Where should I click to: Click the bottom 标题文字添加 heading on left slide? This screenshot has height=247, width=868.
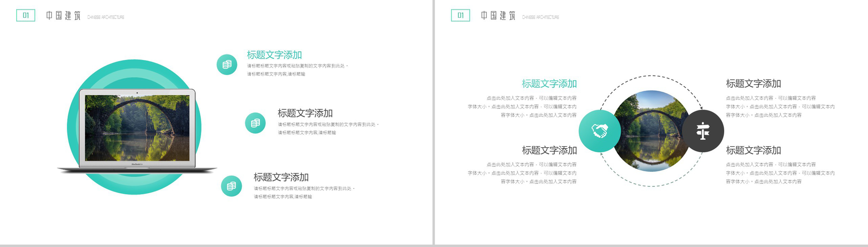(x=281, y=177)
